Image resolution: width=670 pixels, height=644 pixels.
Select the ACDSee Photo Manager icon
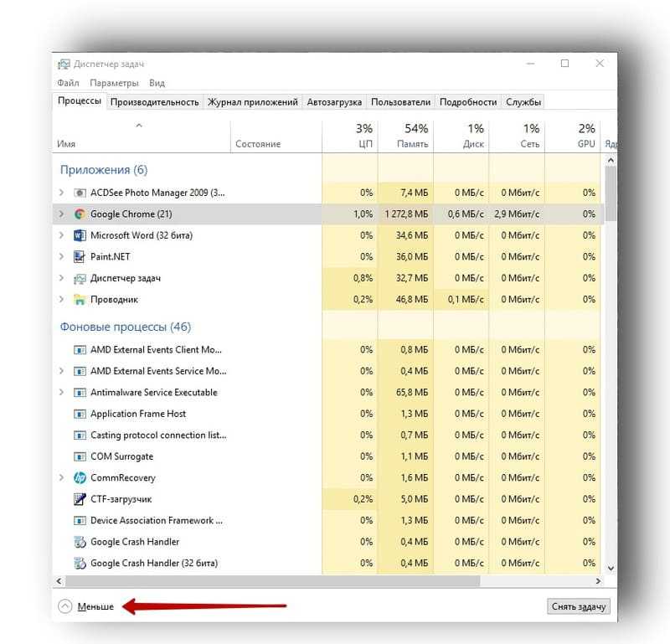(x=80, y=193)
